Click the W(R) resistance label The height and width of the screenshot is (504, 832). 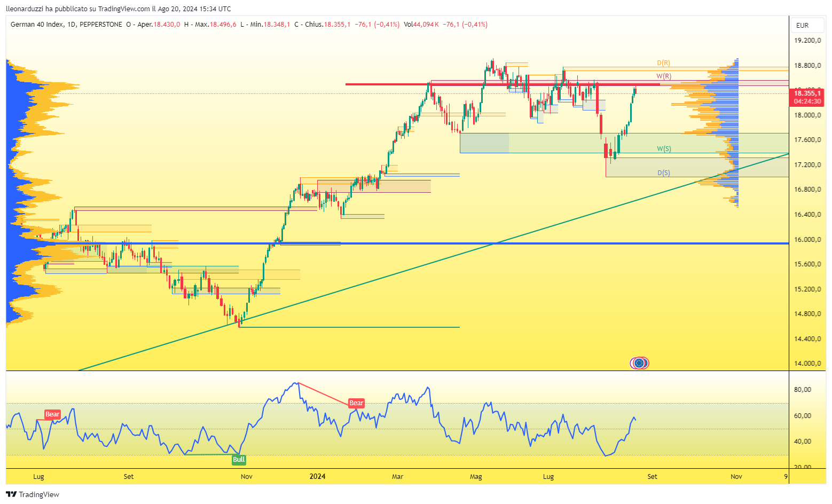click(664, 76)
